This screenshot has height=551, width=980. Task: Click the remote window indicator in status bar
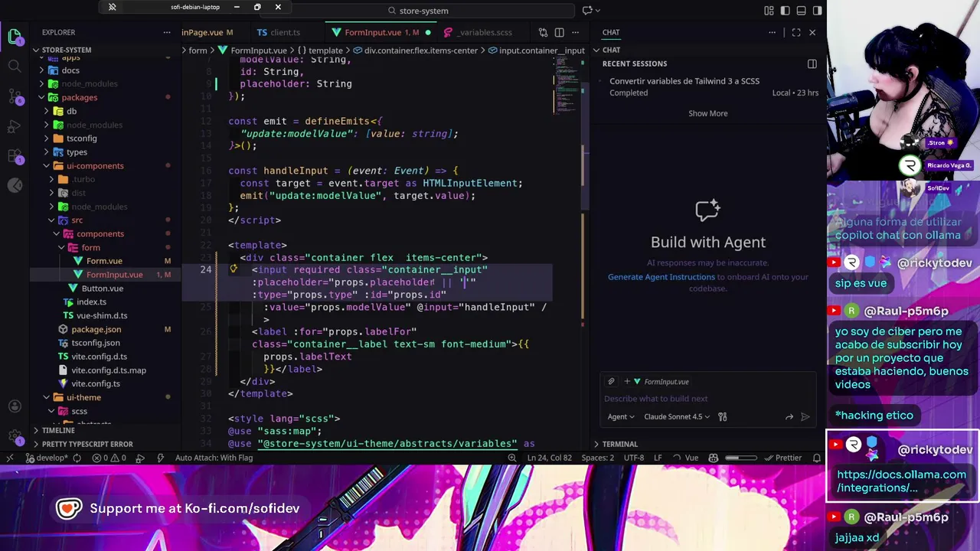(9, 458)
